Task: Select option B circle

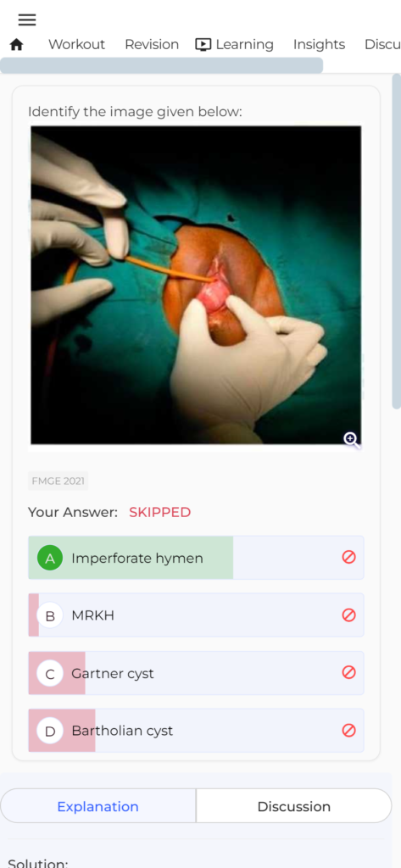Action: coord(50,615)
